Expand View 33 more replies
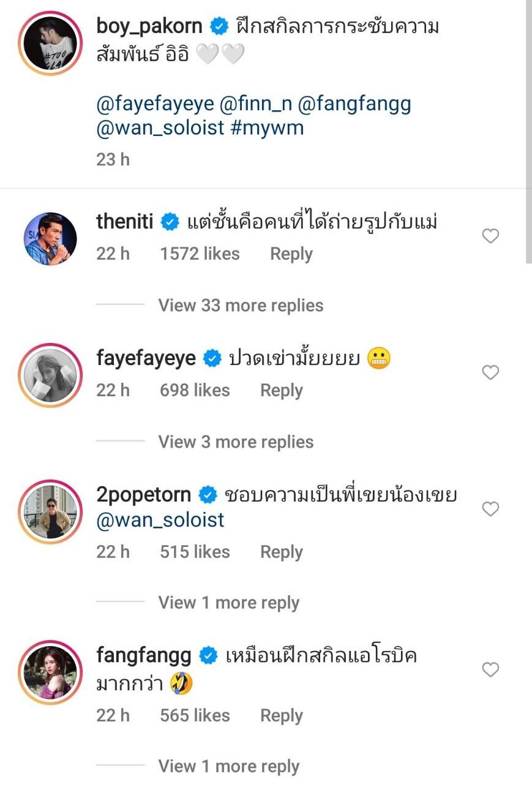The height and width of the screenshot is (790, 532). tap(241, 305)
